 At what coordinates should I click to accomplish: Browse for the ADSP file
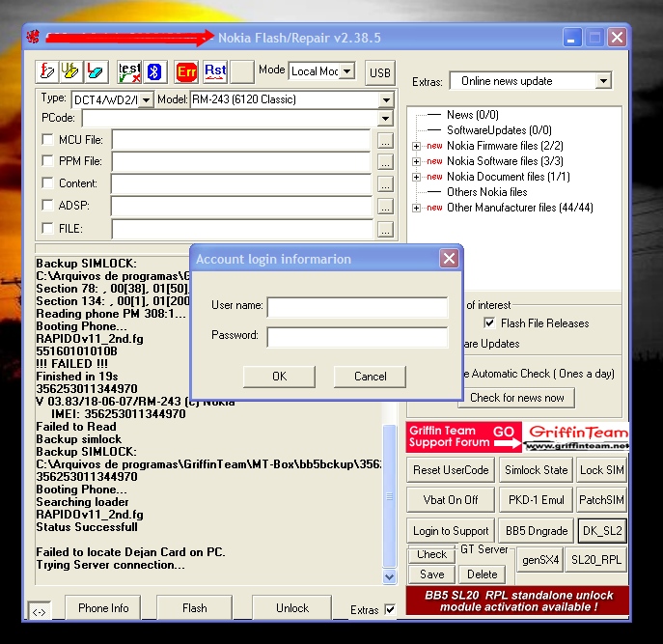pyautogui.click(x=385, y=207)
